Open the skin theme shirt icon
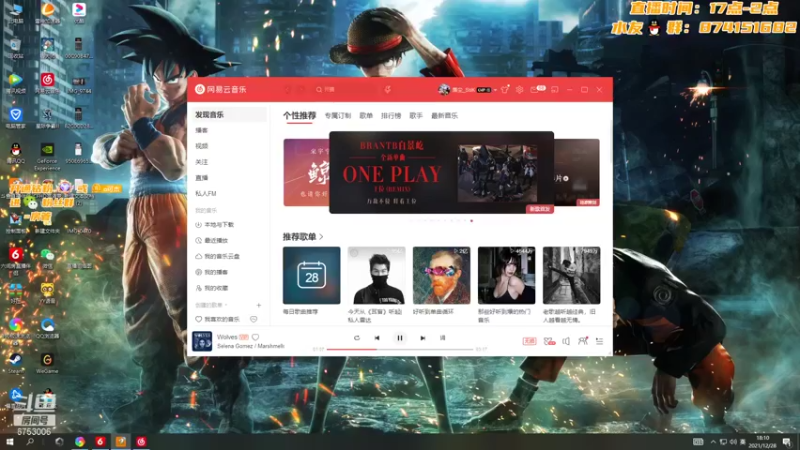The image size is (800, 450). pos(505,90)
